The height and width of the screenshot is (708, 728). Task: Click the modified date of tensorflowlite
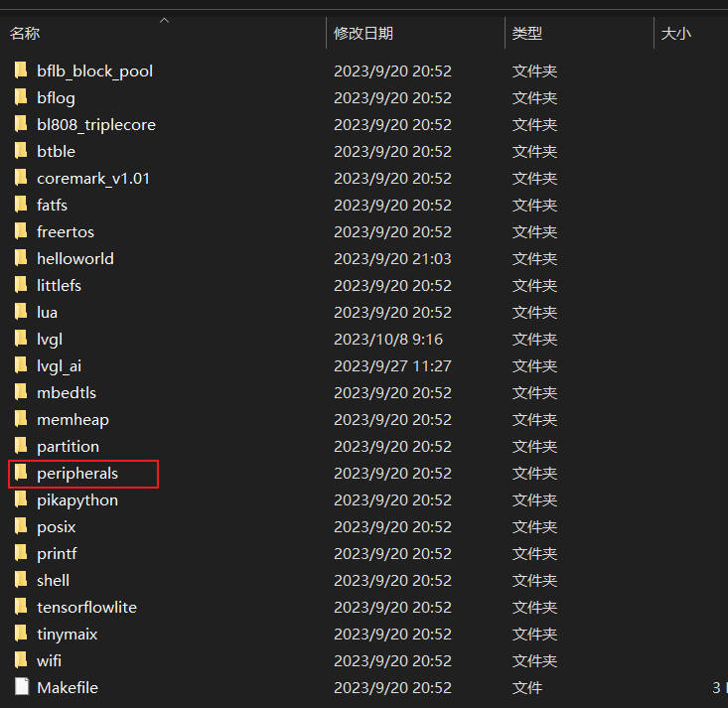pos(392,608)
